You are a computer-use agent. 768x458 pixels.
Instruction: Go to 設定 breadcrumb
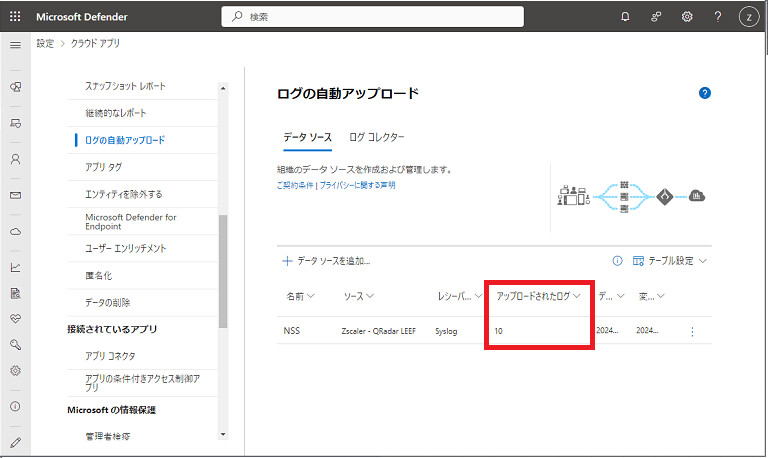point(45,43)
